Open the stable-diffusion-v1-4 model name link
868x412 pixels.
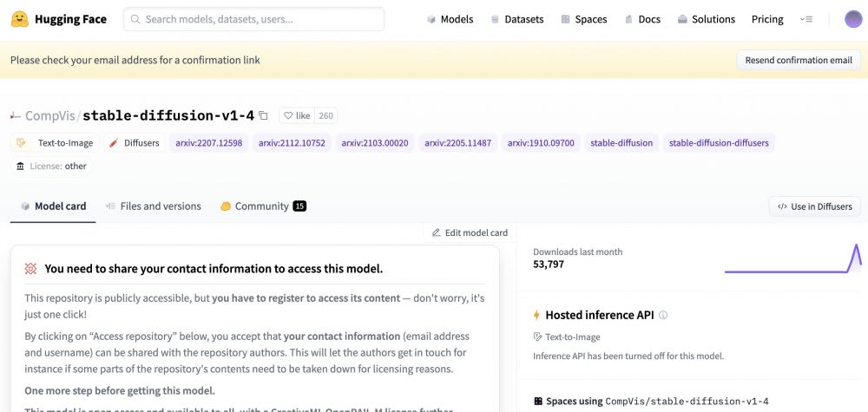click(x=168, y=115)
